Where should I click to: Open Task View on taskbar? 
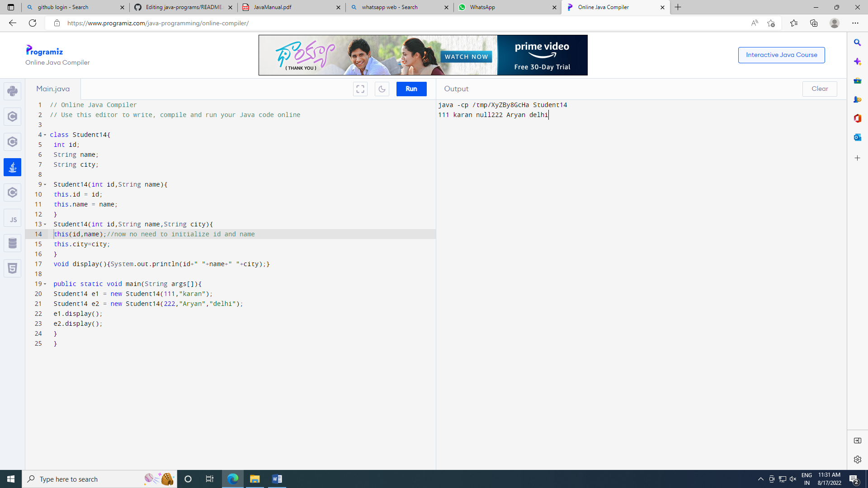209,479
